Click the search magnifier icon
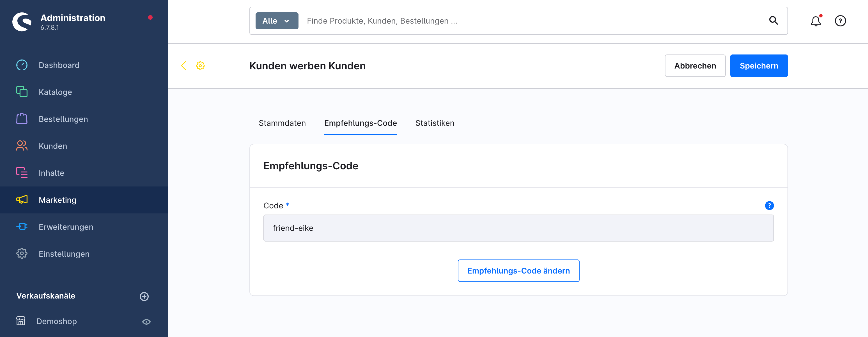The width and height of the screenshot is (868, 337). tap(773, 21)
